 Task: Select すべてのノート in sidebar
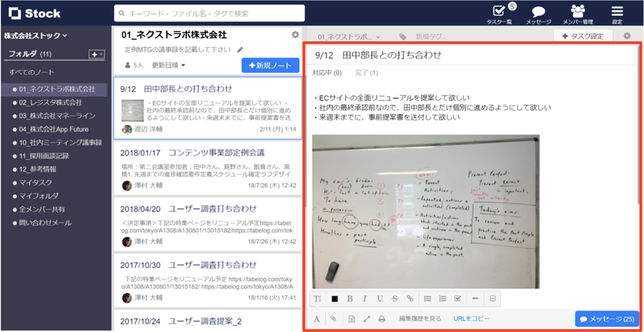(x=32, y=72)
